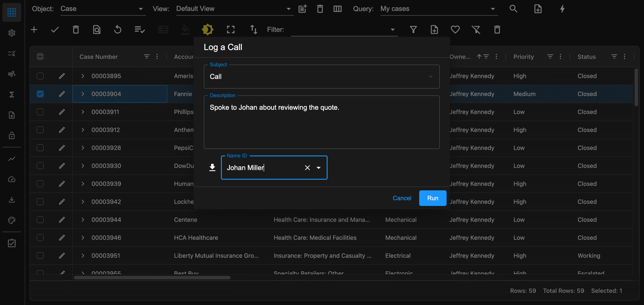The height and width of the screenshot is (305, 644).
Task: Click the add new record plus icon
Action: (x=34, y=30)
